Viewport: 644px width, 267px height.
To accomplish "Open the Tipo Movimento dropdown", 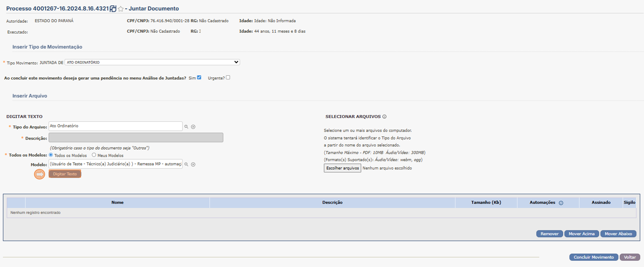I will 152,62.
